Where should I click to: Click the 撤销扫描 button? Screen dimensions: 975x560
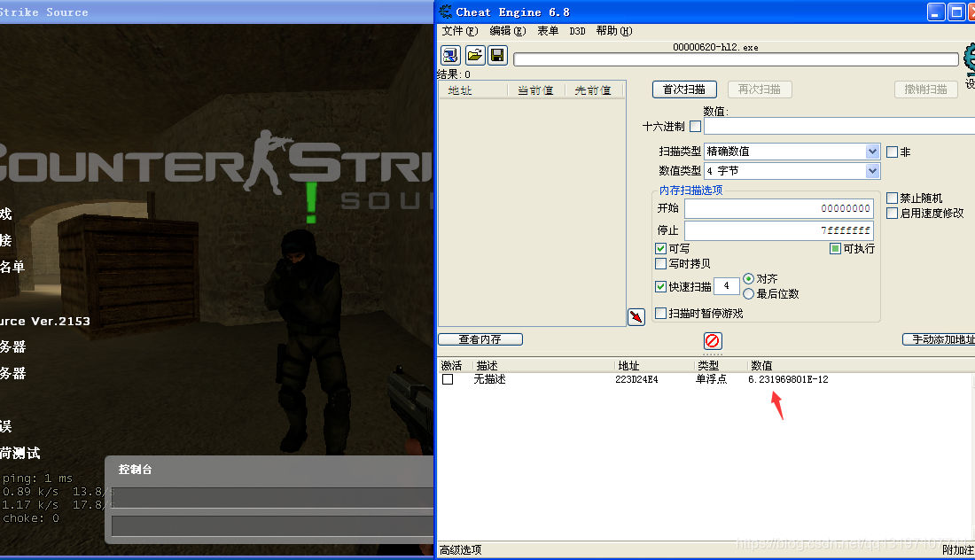[926, 89]
